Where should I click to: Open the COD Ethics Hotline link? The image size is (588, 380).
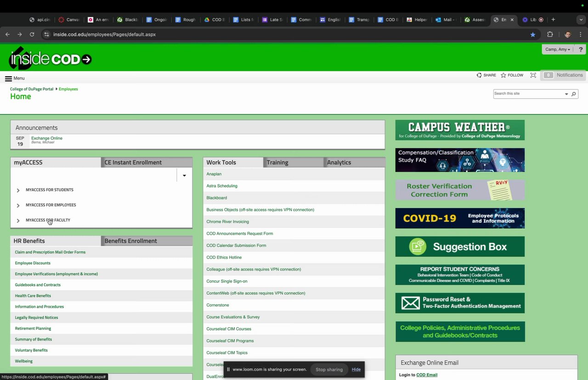click(x=224, y=257)
